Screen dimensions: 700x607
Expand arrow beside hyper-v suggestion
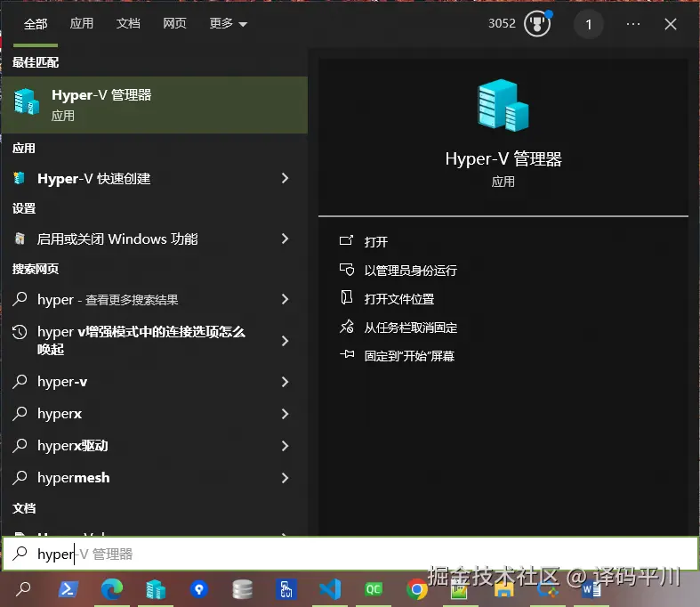(x=286, y=382)
